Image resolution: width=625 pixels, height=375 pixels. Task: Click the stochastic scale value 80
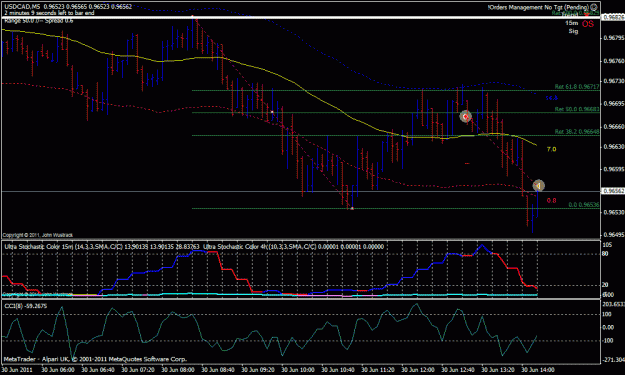click(x=605, y=253)
